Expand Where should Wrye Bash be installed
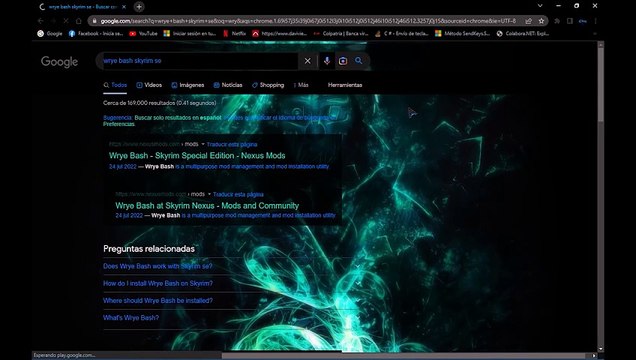 pyautogui.click(x=230, y=300)
